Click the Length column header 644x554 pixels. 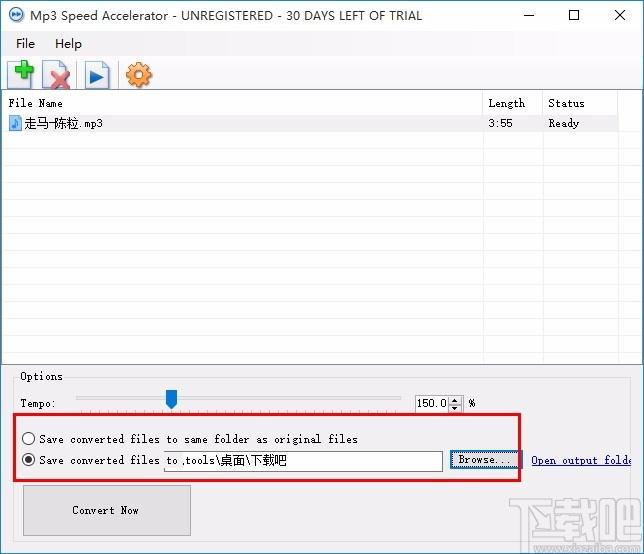tap(513, 103)
